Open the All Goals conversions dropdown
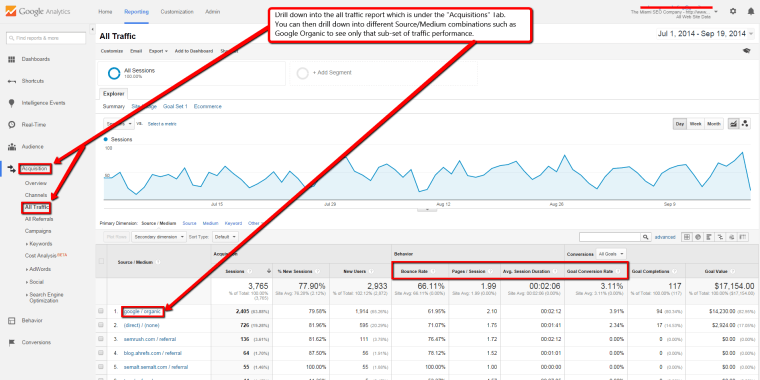 point(611,253)
